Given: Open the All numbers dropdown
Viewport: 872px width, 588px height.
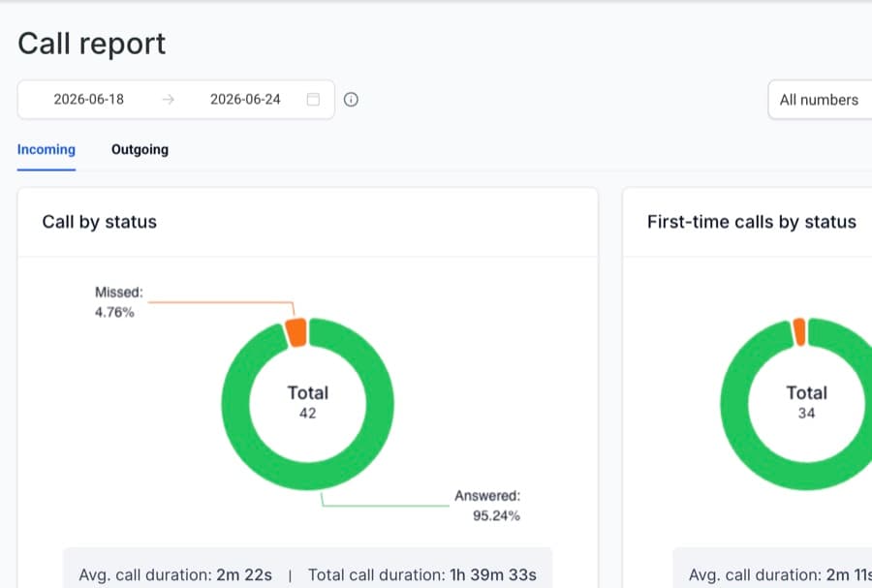Looking at the screenshot, I should point(820,100).
